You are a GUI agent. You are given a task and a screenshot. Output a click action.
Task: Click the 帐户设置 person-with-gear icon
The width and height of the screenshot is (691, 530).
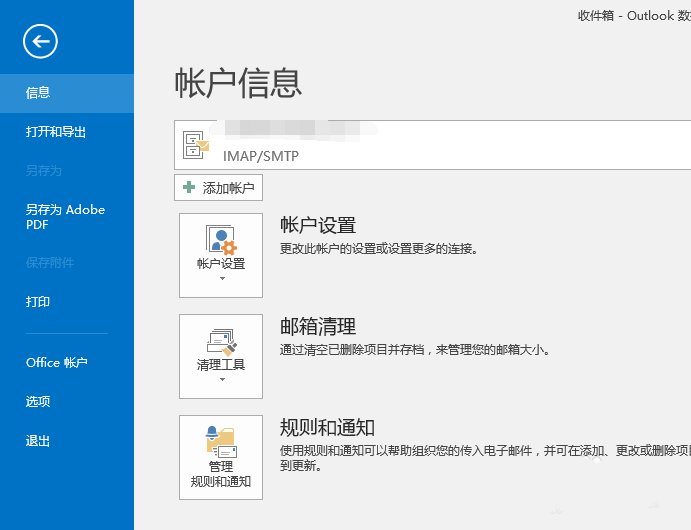click(x=221, y=240)
